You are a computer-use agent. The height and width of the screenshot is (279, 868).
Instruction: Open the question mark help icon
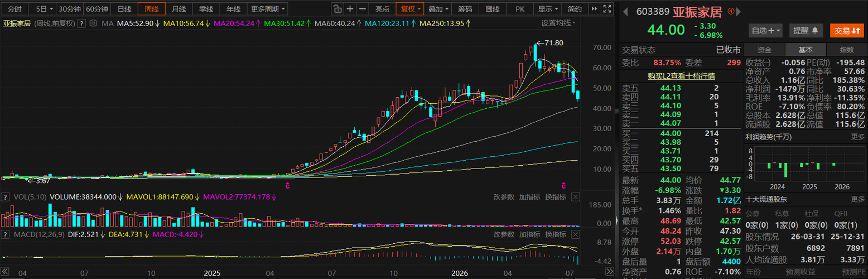click(x=81, y=23)
